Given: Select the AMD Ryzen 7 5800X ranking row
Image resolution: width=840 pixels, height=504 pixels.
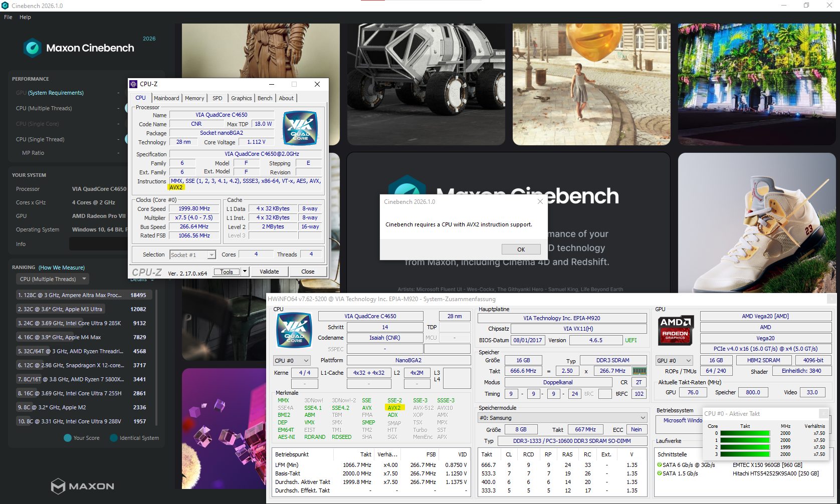Looking at the screenshot, I should pos(83,379).
